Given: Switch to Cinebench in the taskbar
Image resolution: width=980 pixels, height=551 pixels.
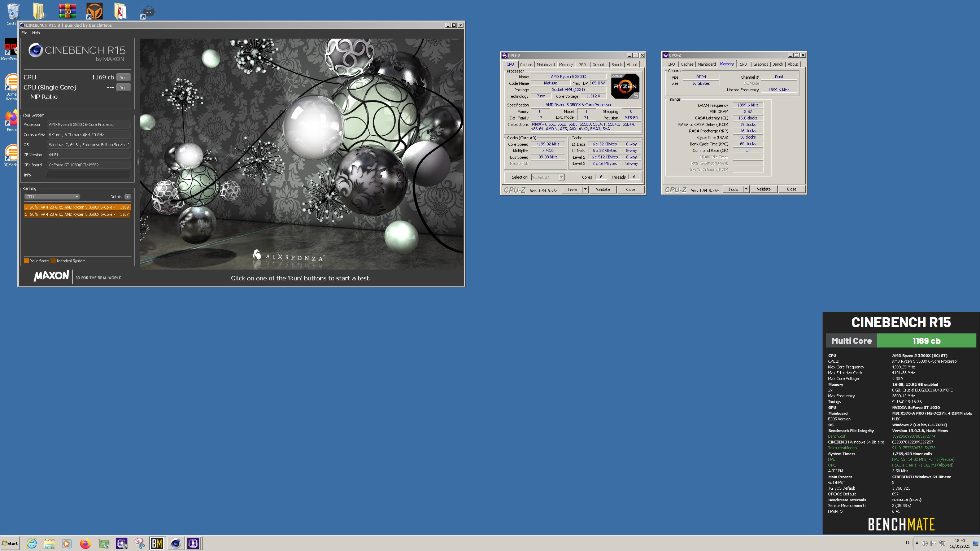Looking at the screenshot, I should (175, 543).
